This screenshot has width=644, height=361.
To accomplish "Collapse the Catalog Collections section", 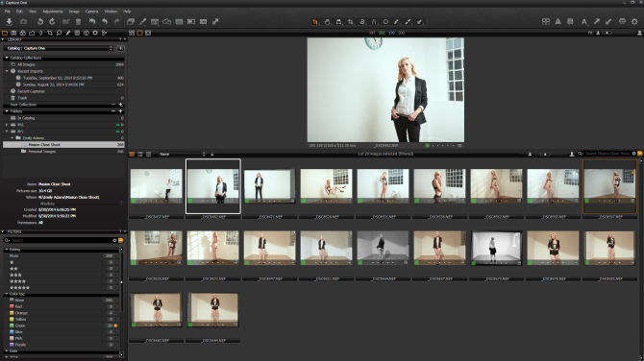I will [7, 58].
